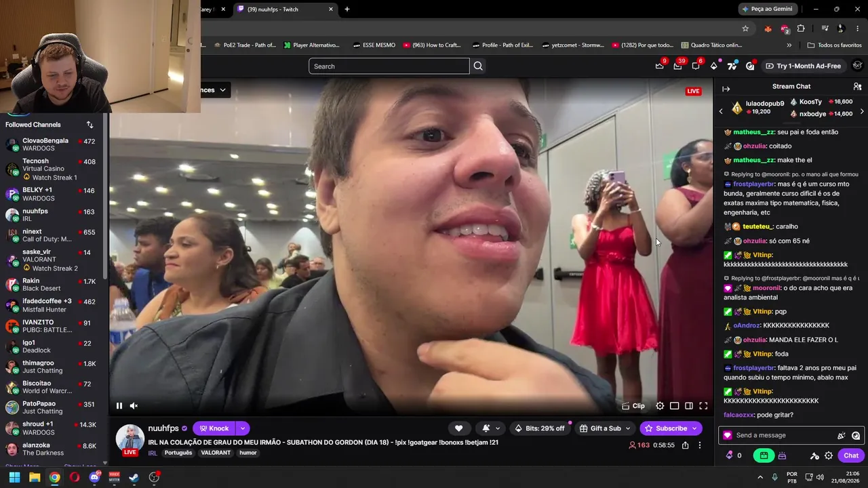Try 1-Month Ad-Free button
The height and width of the screenshot is (488, 868).
click(x=803, y=66)
